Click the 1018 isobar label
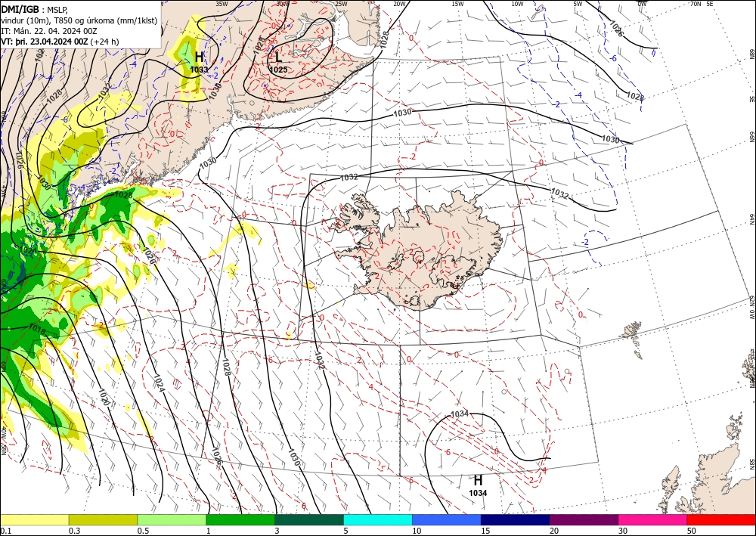The image size is (756, 536). point(37,330)
